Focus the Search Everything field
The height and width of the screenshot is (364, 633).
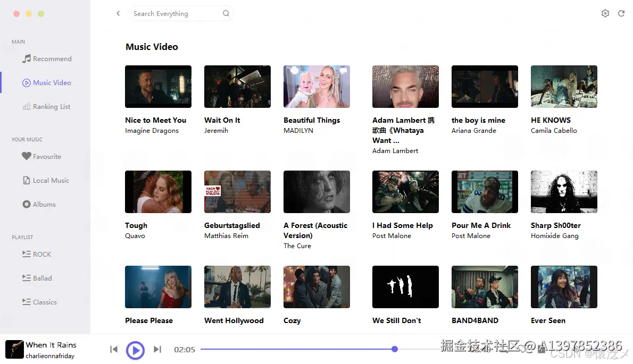[181, 13]
